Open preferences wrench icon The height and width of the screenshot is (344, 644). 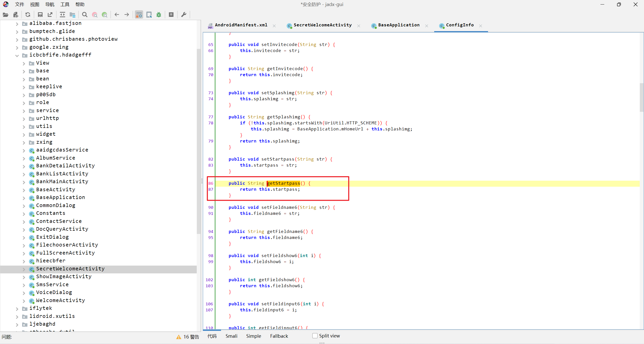pos(184,15)
